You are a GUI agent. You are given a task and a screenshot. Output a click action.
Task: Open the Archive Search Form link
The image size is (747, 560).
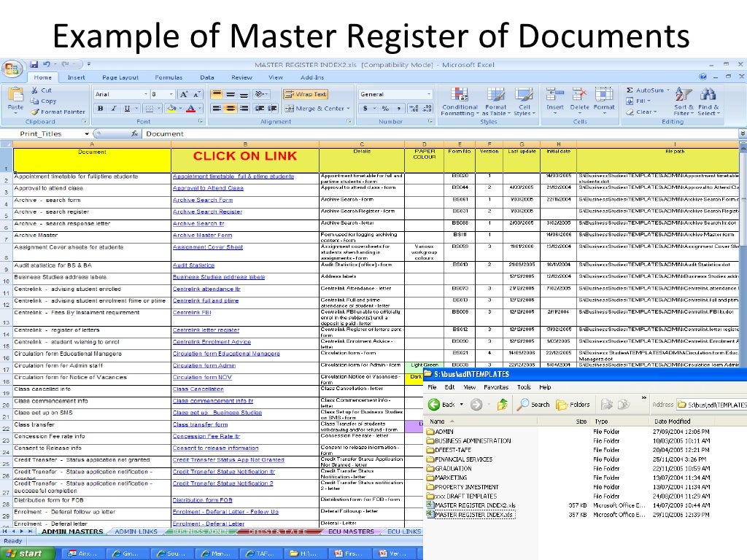click(x=203, y=200)
